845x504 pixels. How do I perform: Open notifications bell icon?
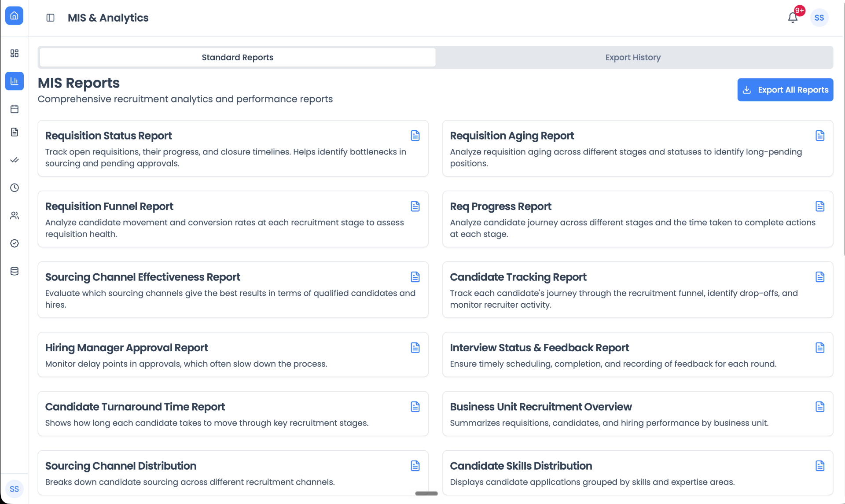793,18
